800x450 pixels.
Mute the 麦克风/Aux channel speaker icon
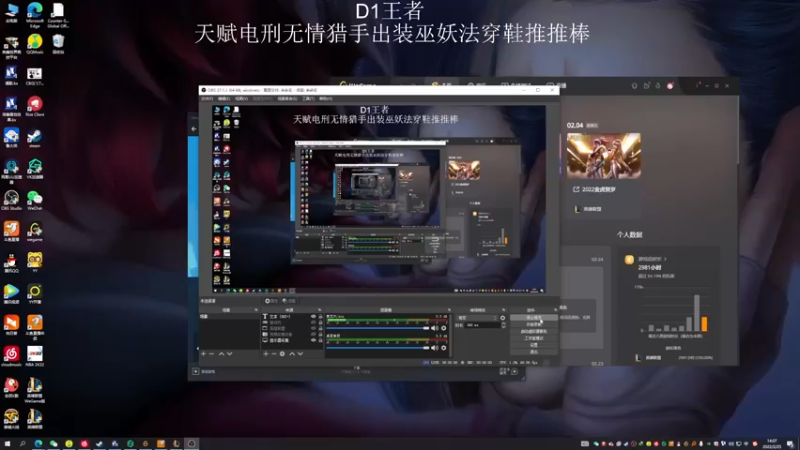coord(435,328)
